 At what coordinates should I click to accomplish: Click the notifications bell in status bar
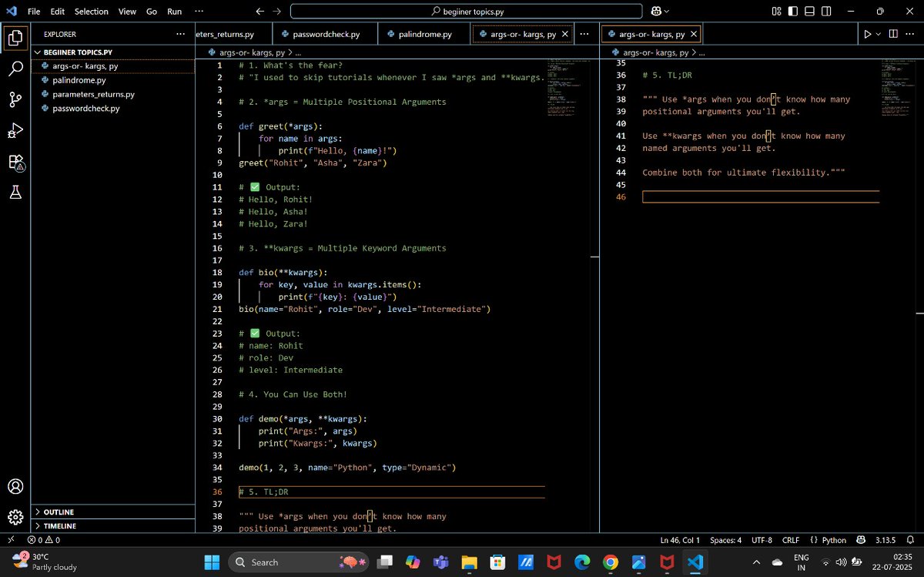911,540
